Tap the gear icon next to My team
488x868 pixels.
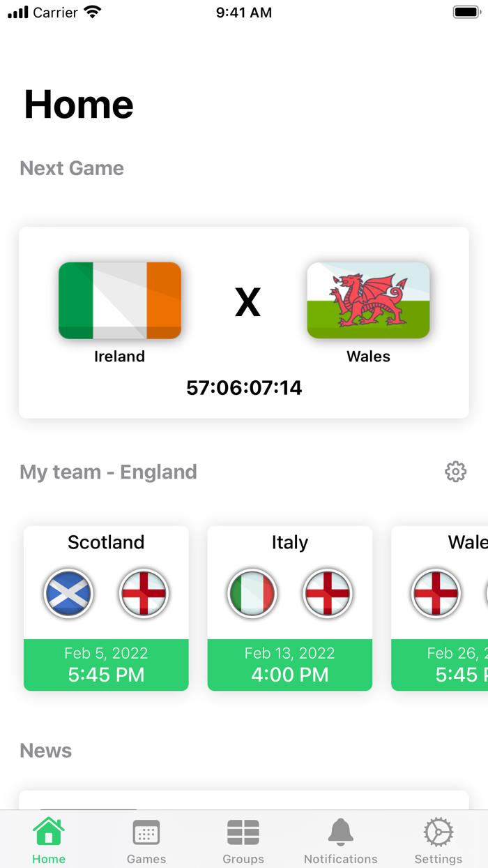(455, 472)
